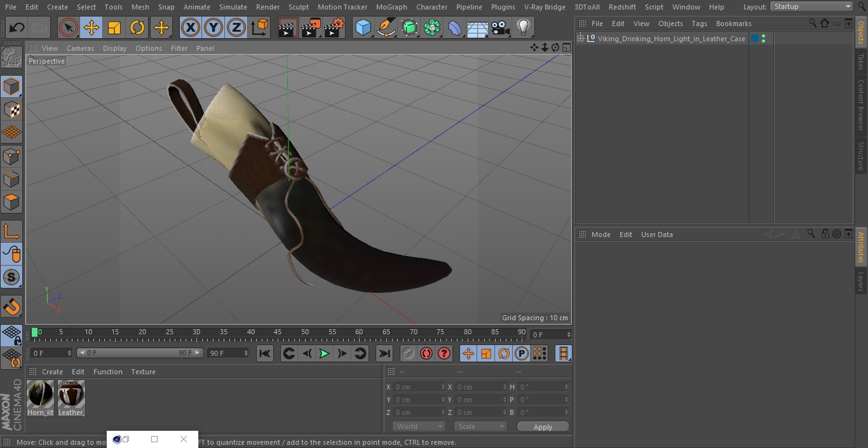Switch to Polygons mode
This screenshot has width=868, height=448.
(11, 202)
